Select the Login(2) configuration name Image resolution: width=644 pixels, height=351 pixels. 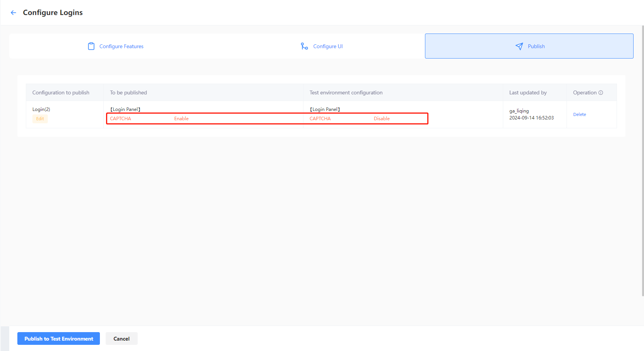pyautogui.click(x=41, y=109)
